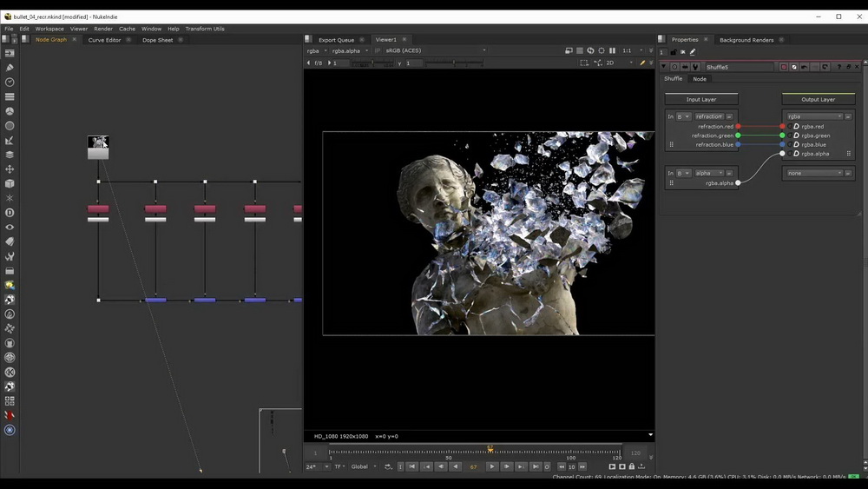Screen dimensions: 868x489
Task: Switch to the Dope Sheet tab
Action: tap(157, 40)
